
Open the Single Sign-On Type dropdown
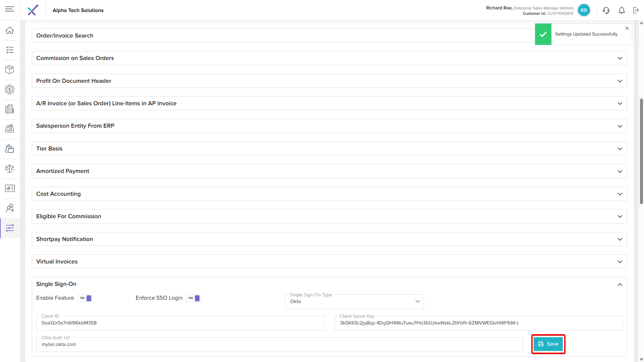click(x=354, y=301)
